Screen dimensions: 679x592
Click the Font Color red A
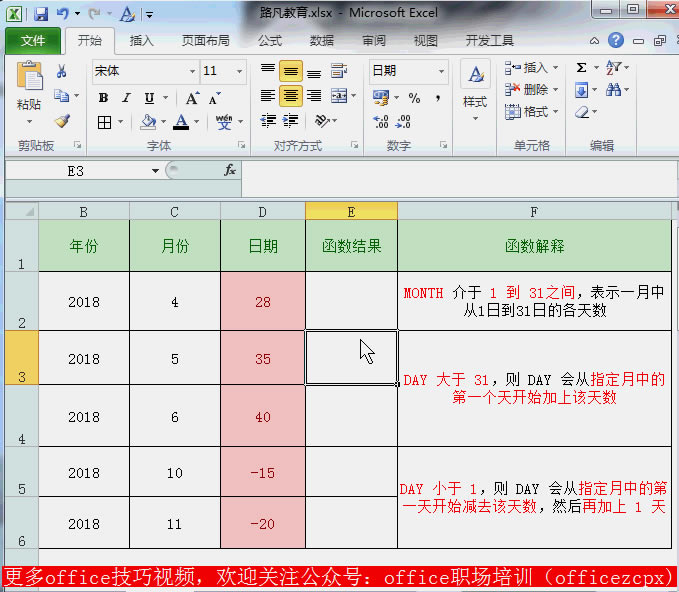click(x=181, y=122)
